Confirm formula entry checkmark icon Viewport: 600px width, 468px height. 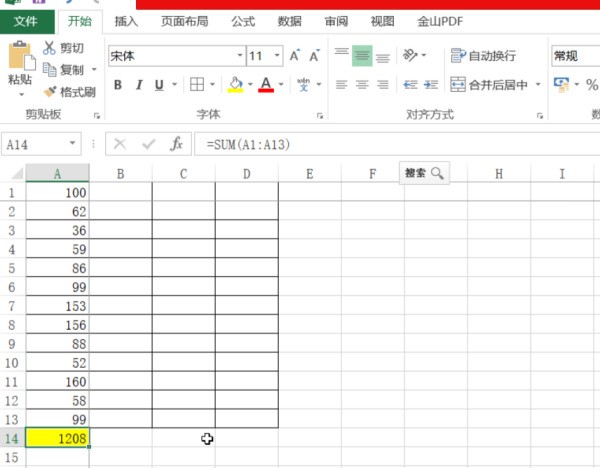tap(148, 144)
